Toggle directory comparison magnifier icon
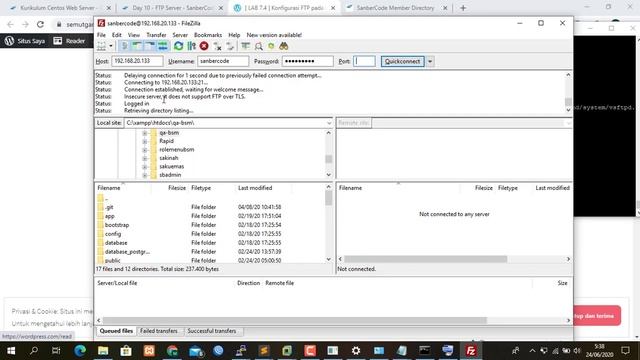640x360 pixels. (258, 46)
